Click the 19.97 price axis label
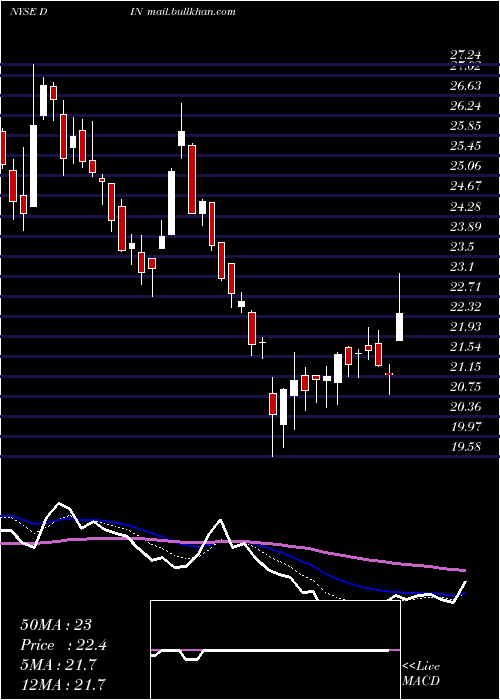Image resolution: width=500 pixels, height=700 pixels. click(x=465, y=426)
